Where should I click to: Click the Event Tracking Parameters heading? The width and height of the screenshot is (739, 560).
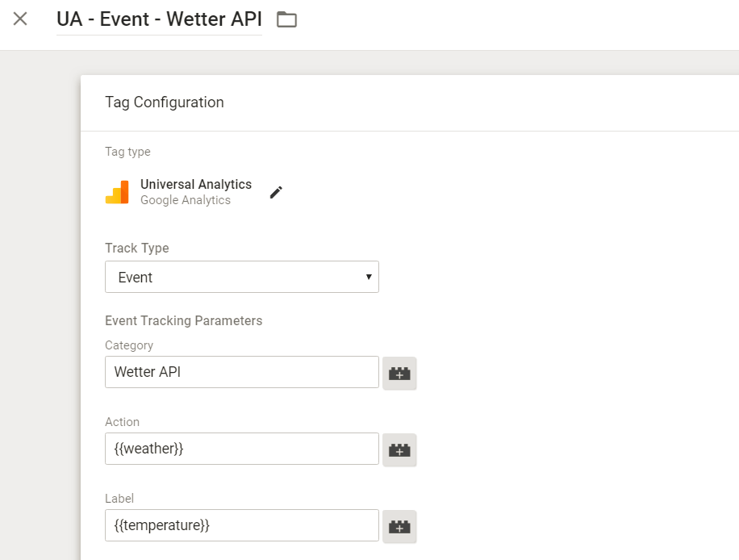pos(184,320)
